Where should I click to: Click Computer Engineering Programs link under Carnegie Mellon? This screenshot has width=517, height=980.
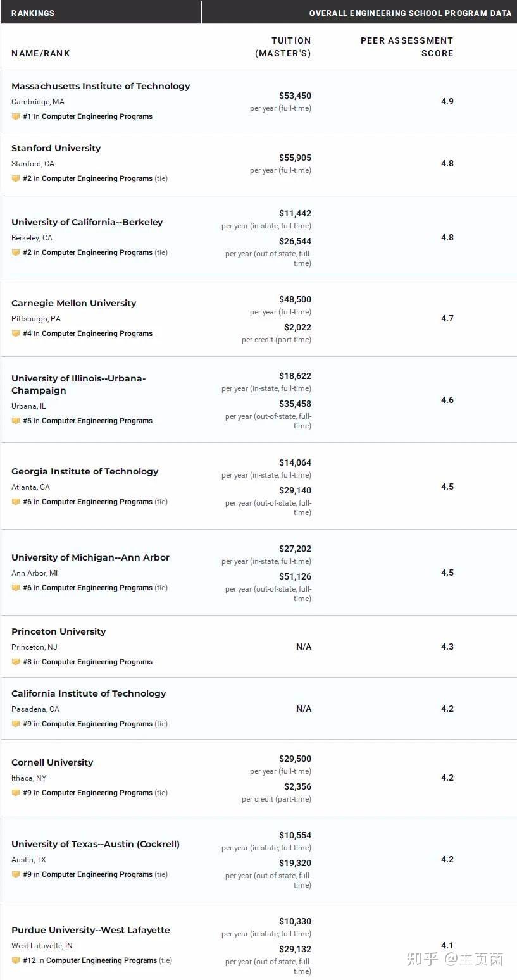click(97, 333)
